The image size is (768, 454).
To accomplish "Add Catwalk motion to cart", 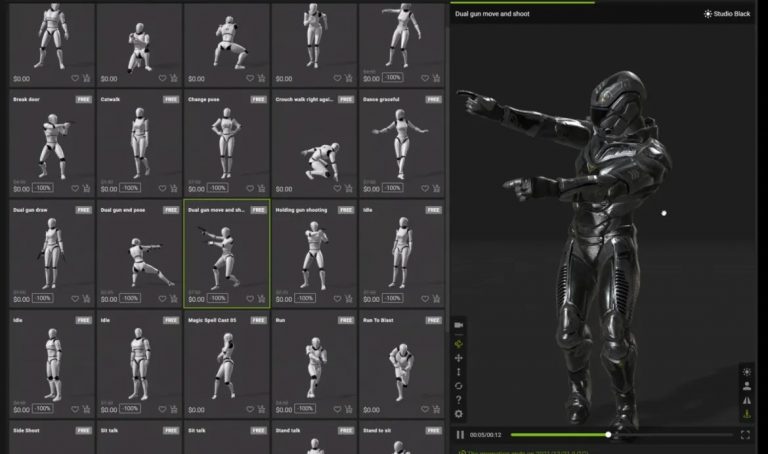I will click(174, 189).
